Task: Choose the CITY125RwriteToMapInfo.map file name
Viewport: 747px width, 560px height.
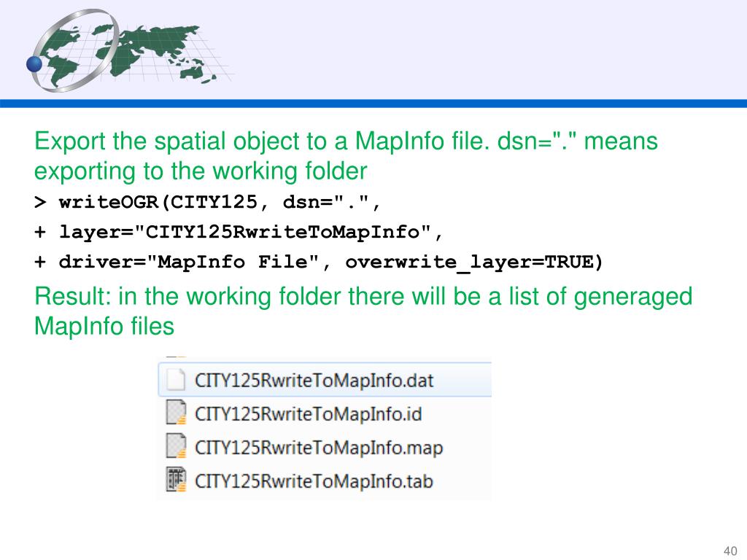Action: click(x=319, y=446)
